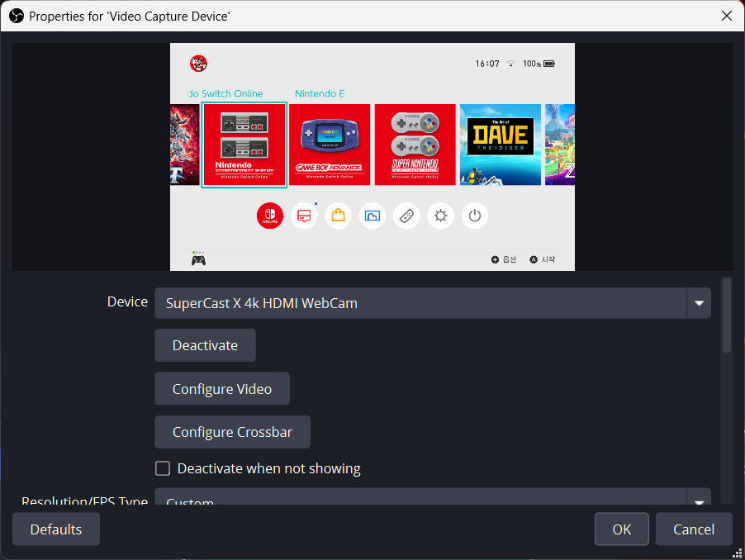The width and height of the screenshot is (745, 560).
Task: Click the Sleep Mode power icon
Action: [475, 216]
